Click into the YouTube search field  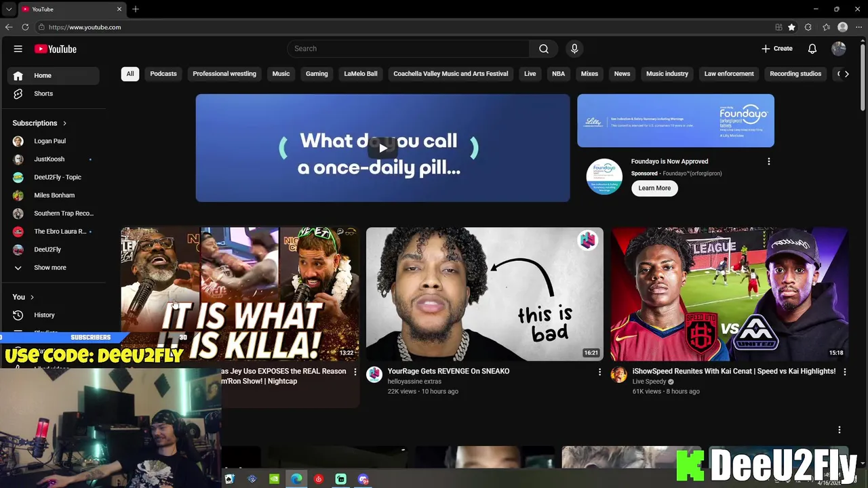(408, 49)
